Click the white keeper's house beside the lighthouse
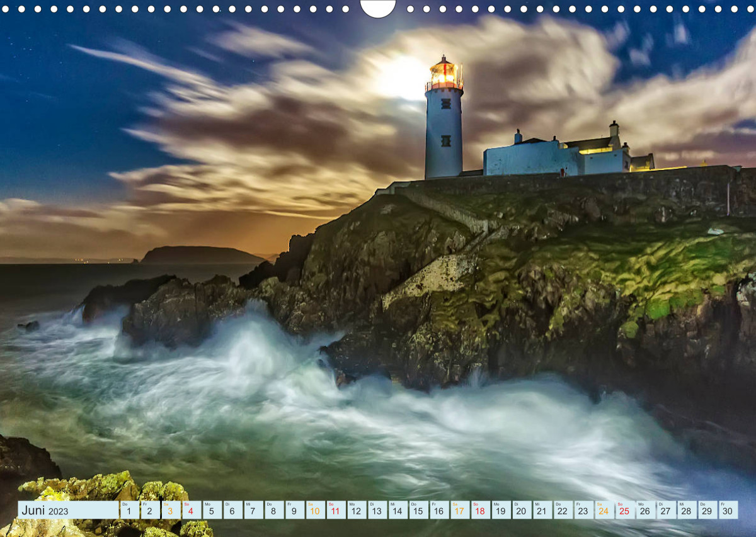Viewport: 756px width, 537px height. coord(554,156)
